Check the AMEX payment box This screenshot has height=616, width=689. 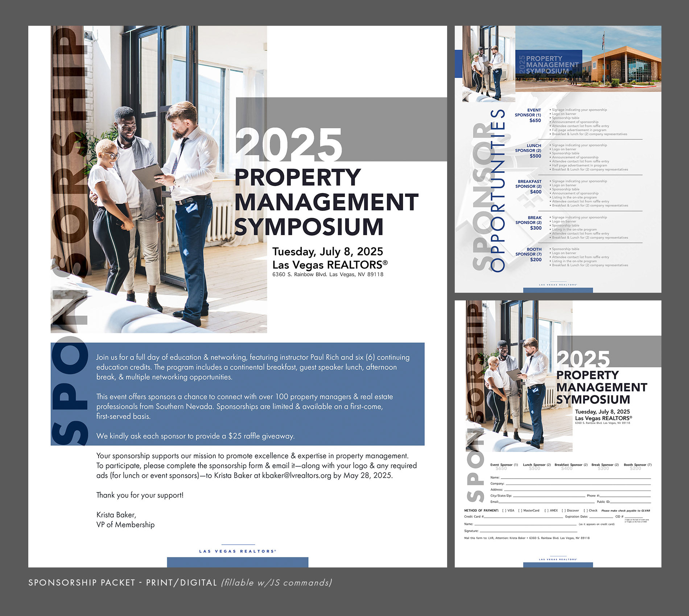pyautogui.click(x=546, y=511)
